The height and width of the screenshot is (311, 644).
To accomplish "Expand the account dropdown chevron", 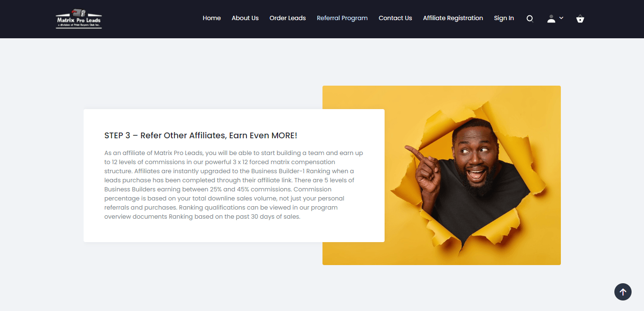I will [561, 18].
